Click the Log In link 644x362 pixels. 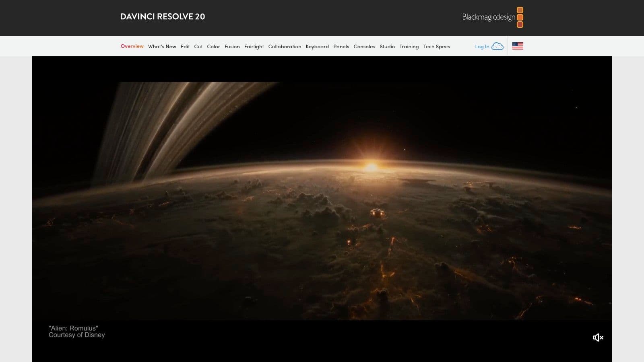point(482,46)
